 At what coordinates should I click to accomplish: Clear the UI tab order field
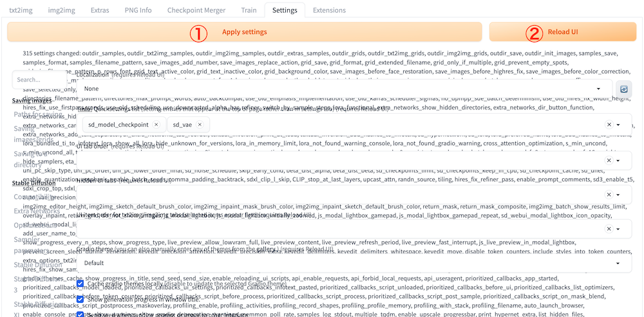(x=609, y=159)
